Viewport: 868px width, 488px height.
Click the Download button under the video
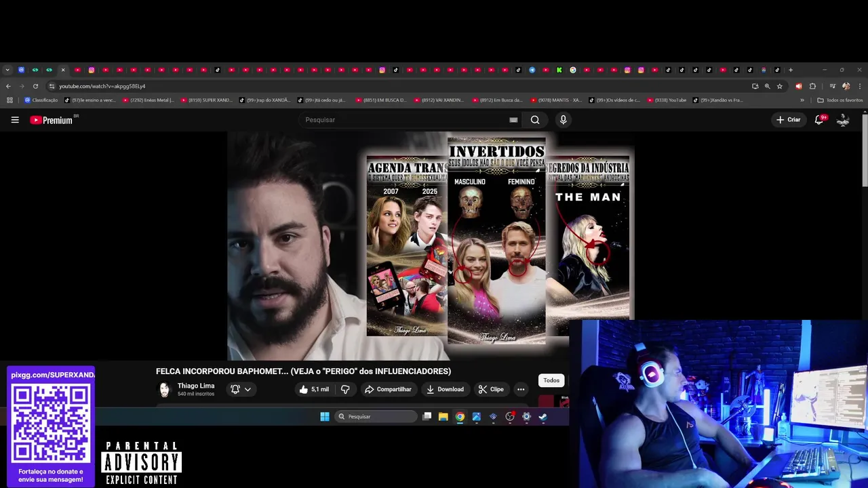tap(445, 389)
